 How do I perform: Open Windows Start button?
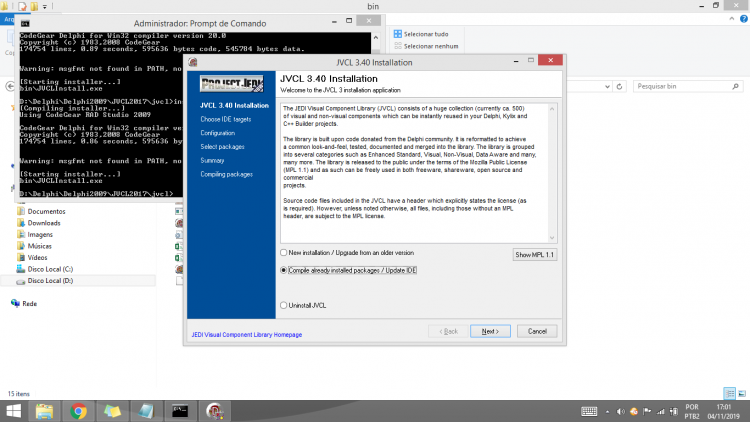pos(13,411)
